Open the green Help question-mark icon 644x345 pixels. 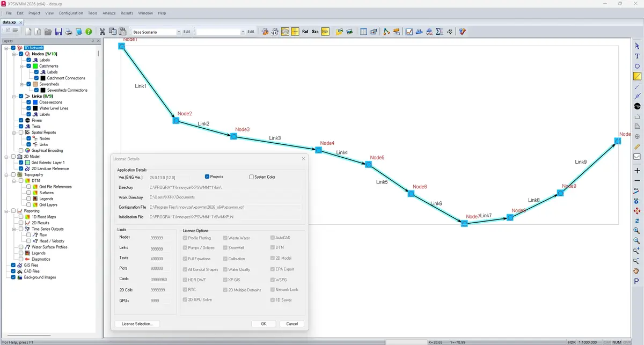(x=89, y=32)
